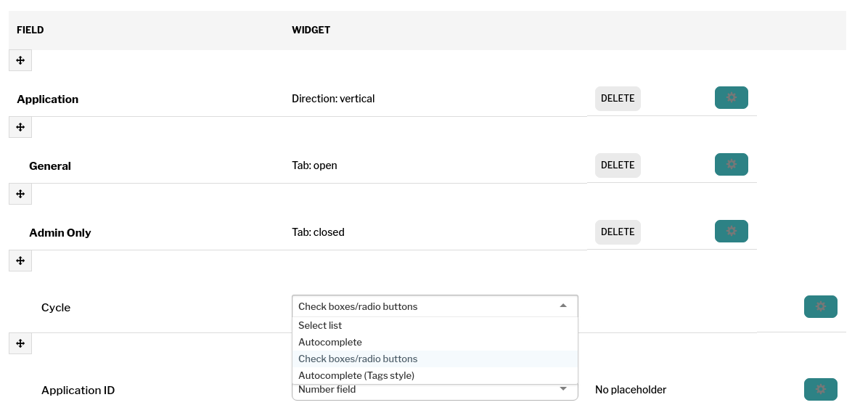Collapse the Cycle widget dropdown
This screenshot has height=413, width=868.
[x=435, y=306]
